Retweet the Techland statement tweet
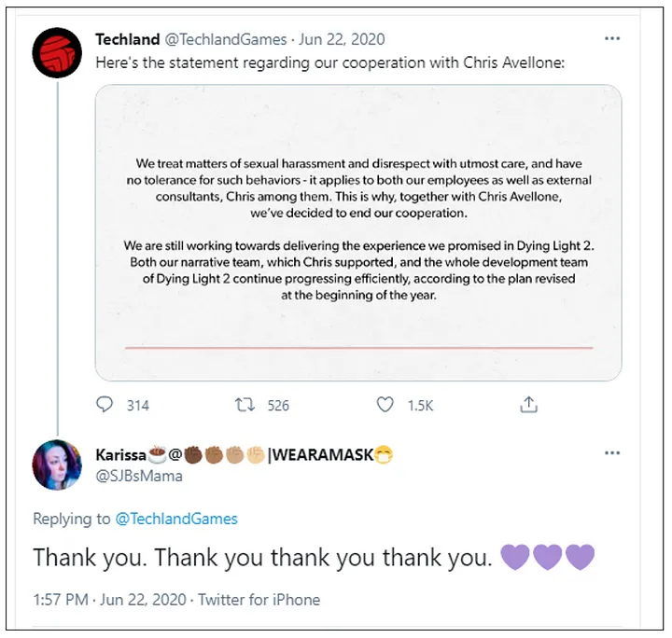The height and width of the screenshot is (638, 672). [x=245, y=405]
